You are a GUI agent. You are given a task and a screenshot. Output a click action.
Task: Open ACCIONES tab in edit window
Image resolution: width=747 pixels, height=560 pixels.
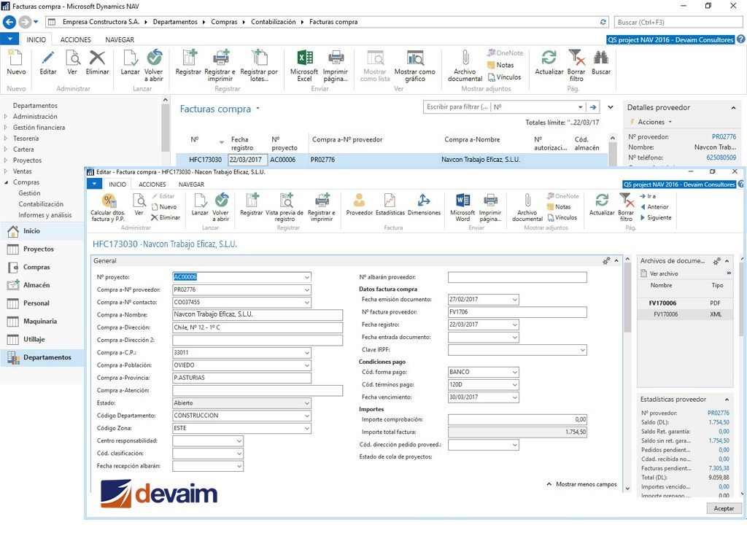click(152, 184)
